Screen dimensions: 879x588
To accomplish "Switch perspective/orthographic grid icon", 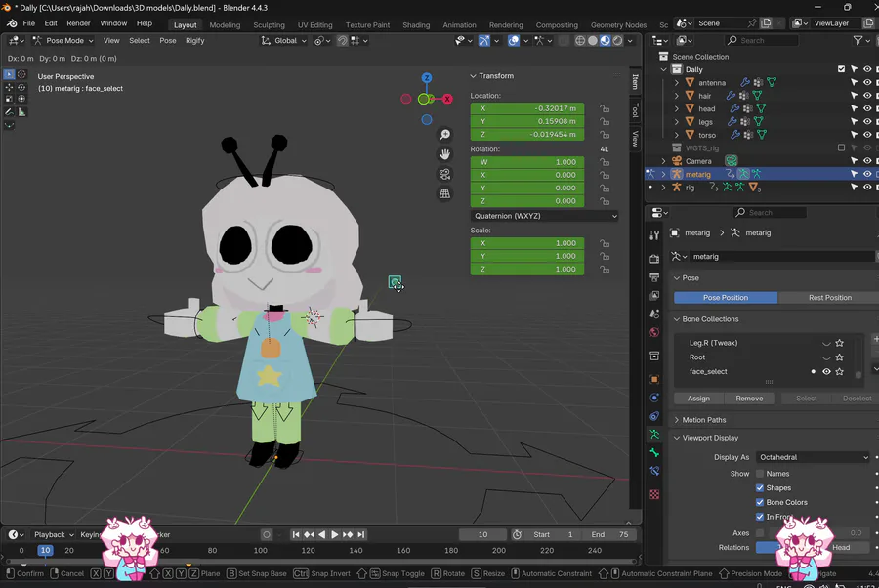I will (444, 194).
